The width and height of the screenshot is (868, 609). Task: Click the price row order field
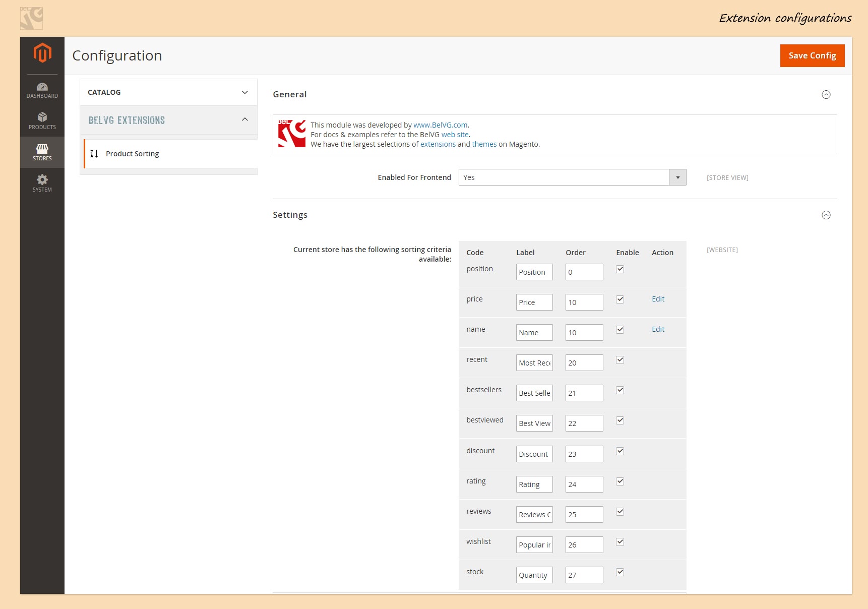coord(584,302)
